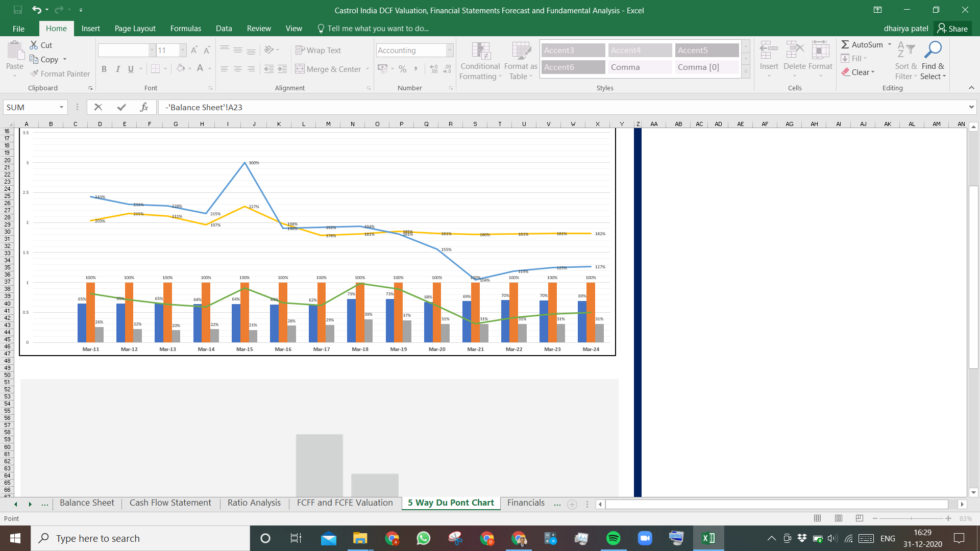Screen dimensions: 980x551
Task: Click the Decrease Indent icon
Action: pyautogui.click(x=269, y=69)
